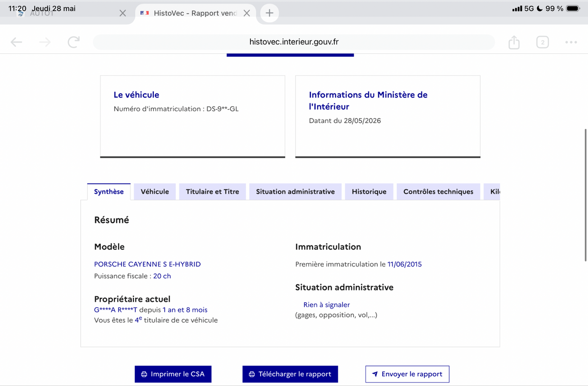Switch to the Situation administrative tab
Screen dimensions: 588x386
295,192
